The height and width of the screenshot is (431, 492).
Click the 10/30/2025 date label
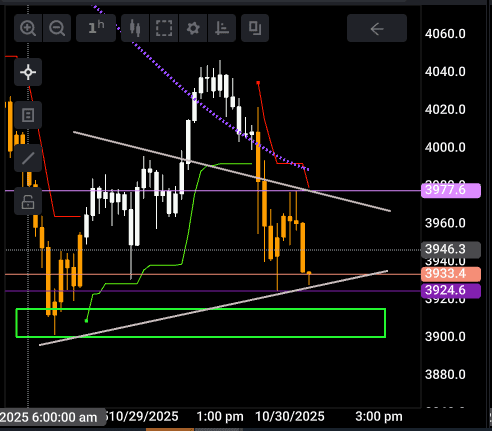pyautogui.click(x=290, y=417)
